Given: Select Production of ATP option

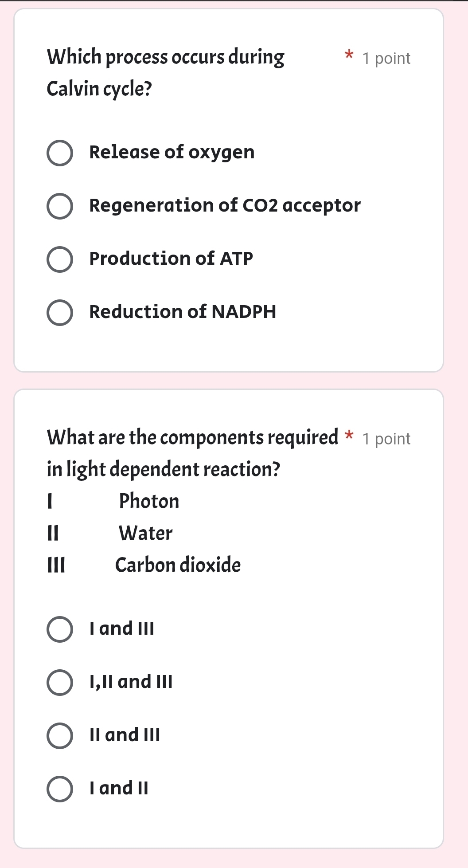Looking at the screenshot, I should click(60, 259).
